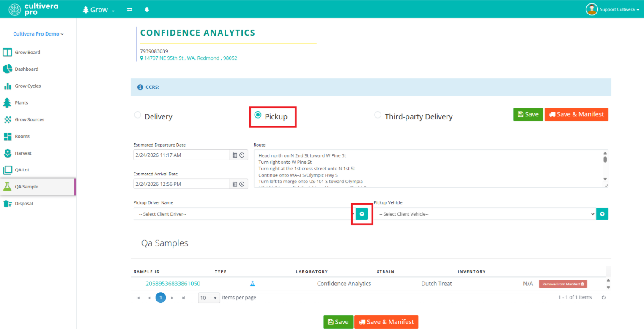Choose the Third-party Delivery radio option
644x329 pixels.
(378, 115)
